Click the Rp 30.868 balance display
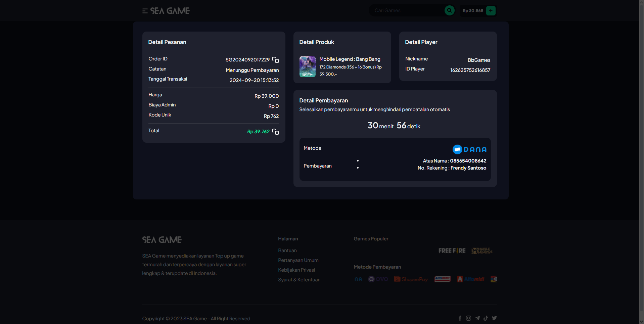The image size is (644, 324). 473,11
